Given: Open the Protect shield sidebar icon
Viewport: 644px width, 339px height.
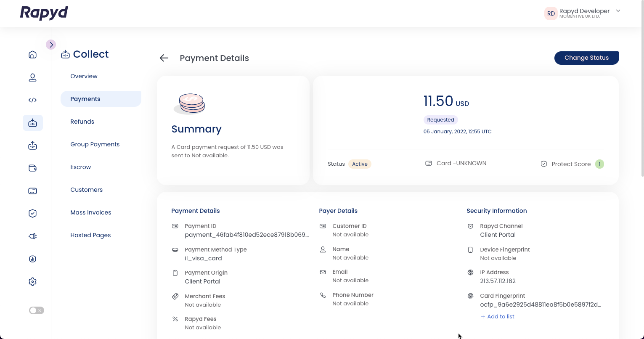Looking at the screenshot, I should pyautogui.click(x=32, y=214).
